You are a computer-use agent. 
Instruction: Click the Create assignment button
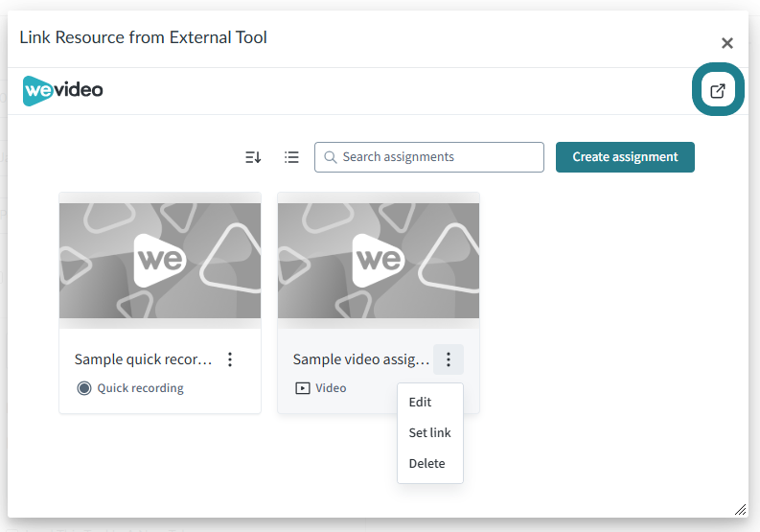625,157
